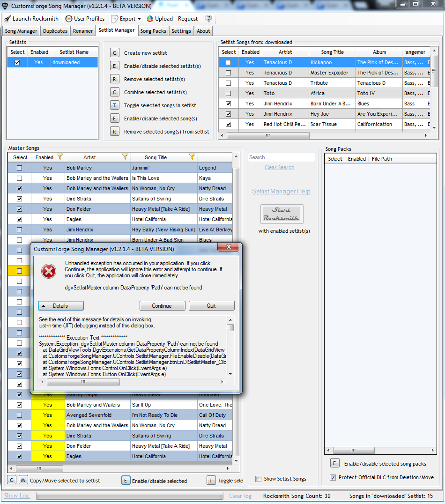This screenshot has width=445, height=504.
Task: Toggle Show Setlist Songs checkbox
Action: tap(258, 479)
